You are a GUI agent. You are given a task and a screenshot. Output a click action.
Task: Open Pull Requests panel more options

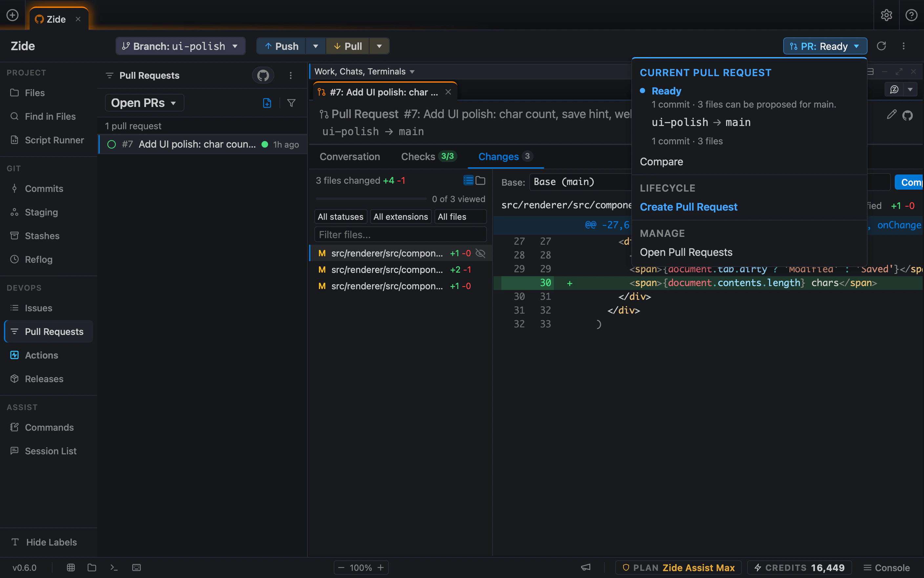pyautogui.click(x=290, y=75)
